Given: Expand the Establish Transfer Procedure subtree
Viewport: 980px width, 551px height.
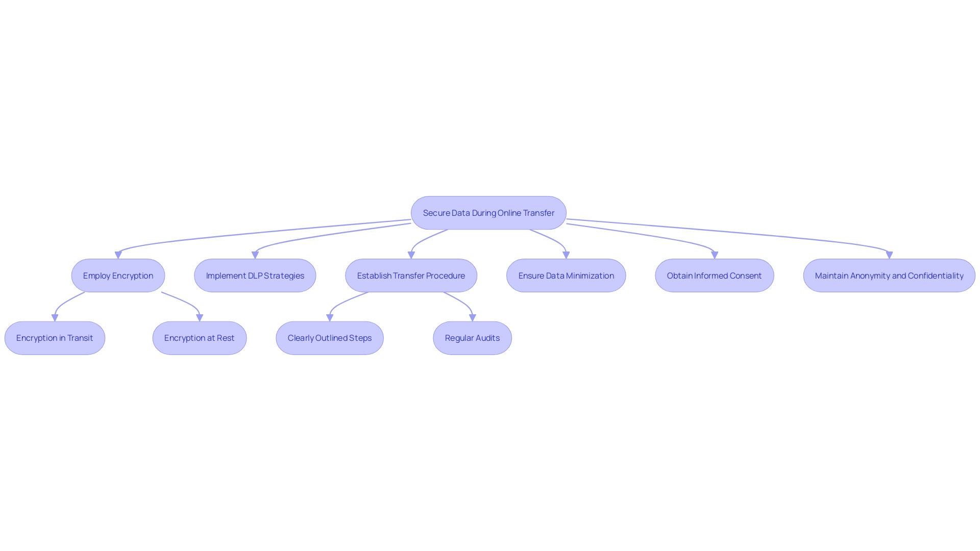Looking at the screenshot, I should (411, 275).
